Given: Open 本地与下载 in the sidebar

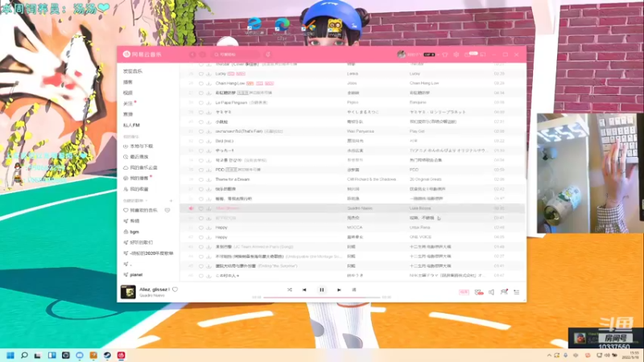Looking at the screenshot, I should 142,146.
